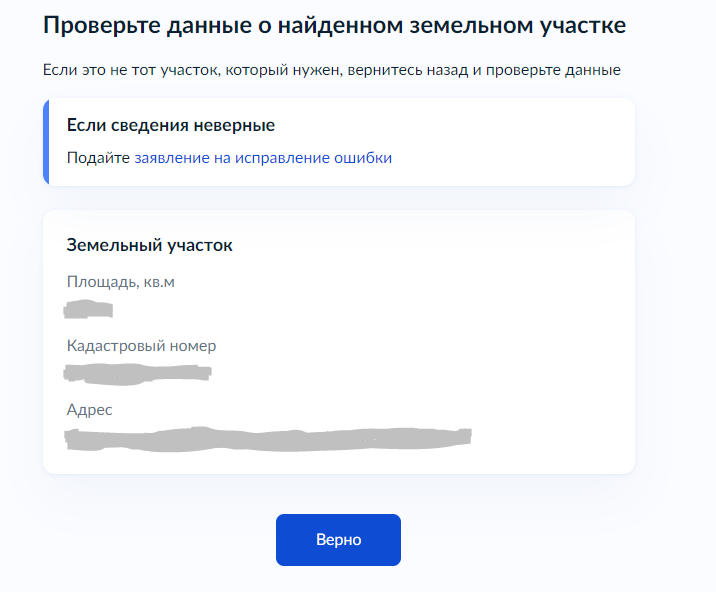The image size is (716, 592).
Task: Click the 'Земельный участок' section title
Action: (x=149, y=245)
